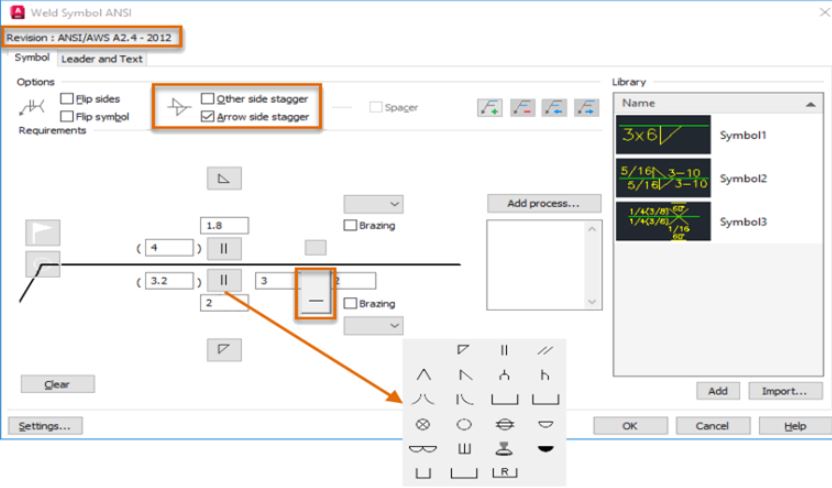The height and width of the screenshot is (488, 832).
Task: Uncheck the Arrow side stagger option
Action: (207, 116)
